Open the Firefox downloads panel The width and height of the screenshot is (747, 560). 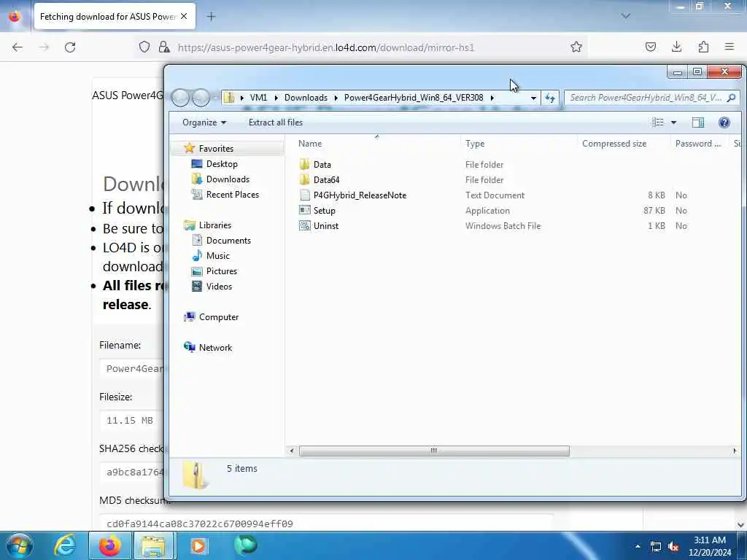pos(676,47)
